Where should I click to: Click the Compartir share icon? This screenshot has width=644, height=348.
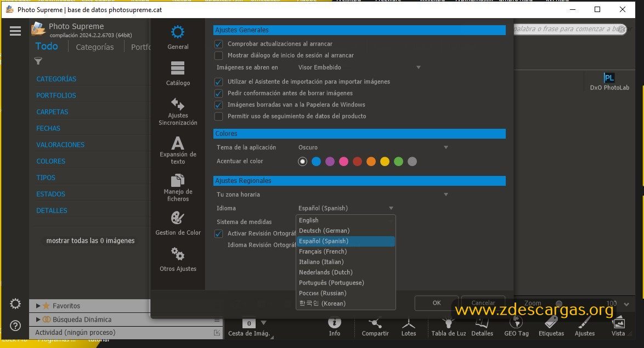pyautogui.click(x=375, y=327)
